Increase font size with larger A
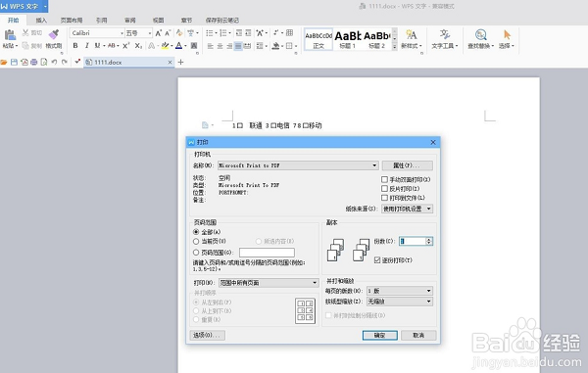 click(159, 33)
